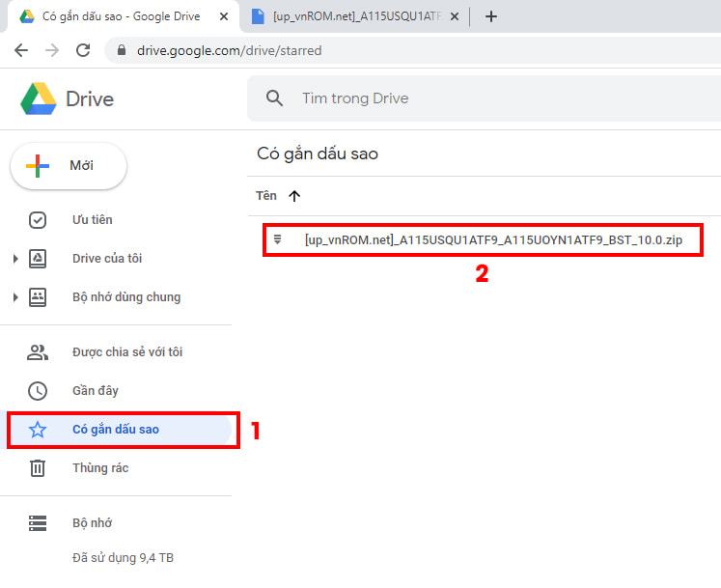Click the magnifier search icon
Image resolution: width=721 pixels, height=588 pixels.
(274, 98)
